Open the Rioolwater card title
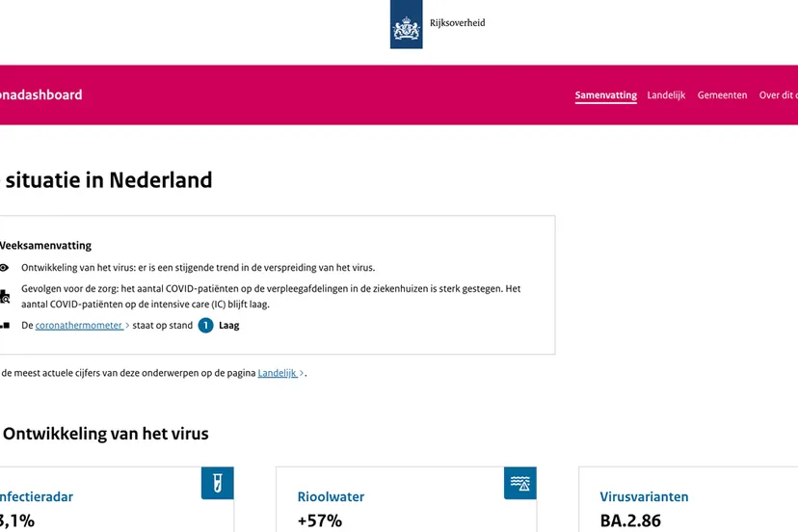This screenshot has height=532, width=798. (331, 497)
